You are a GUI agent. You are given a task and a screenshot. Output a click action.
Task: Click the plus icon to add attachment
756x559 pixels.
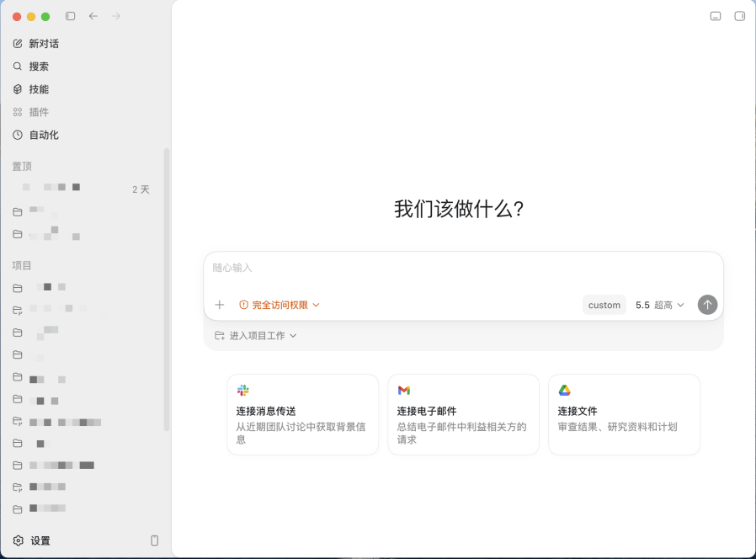[220, 305]
